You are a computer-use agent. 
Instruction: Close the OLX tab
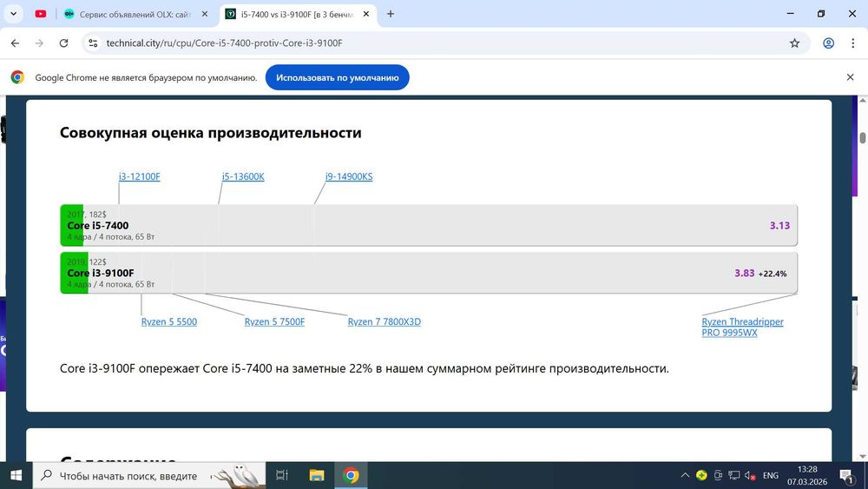(205, 15)
